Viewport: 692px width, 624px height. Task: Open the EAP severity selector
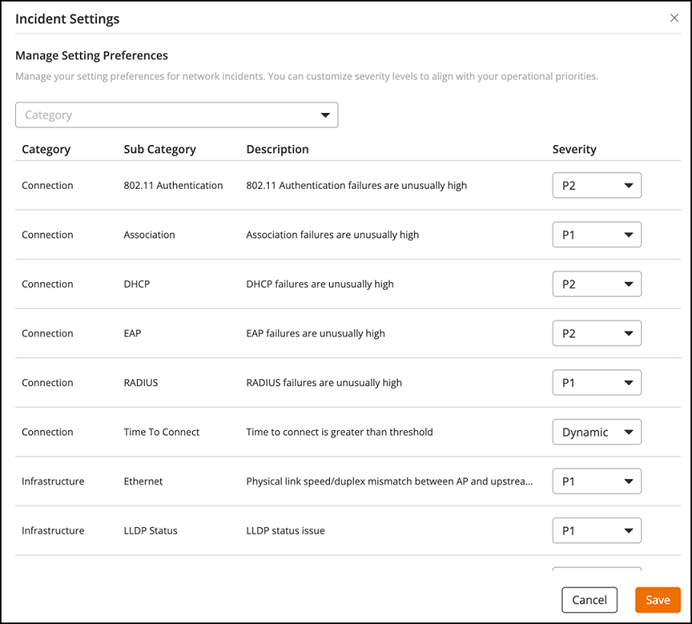pos(596,333)
